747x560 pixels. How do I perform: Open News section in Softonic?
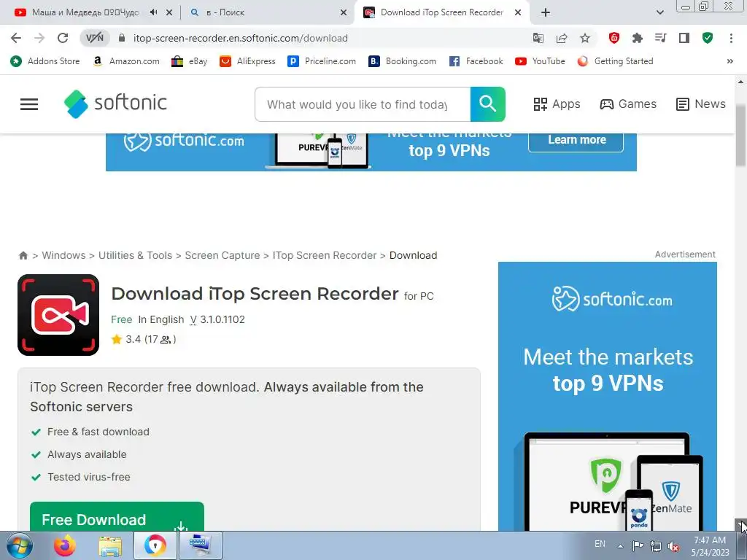701,104
